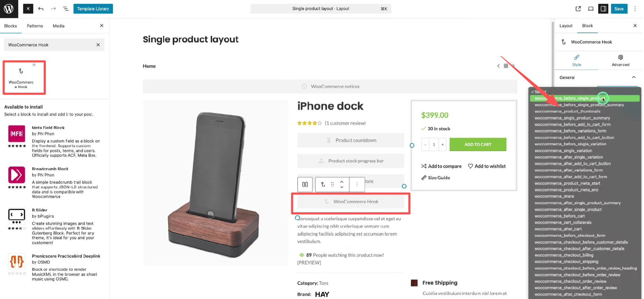Image resolution: width=644 pixels, height=299 pixels.
Task: Select woocommerce_single_product_summary from the hook dropdown
Action: pyautogui.click(x=572, y=118)
